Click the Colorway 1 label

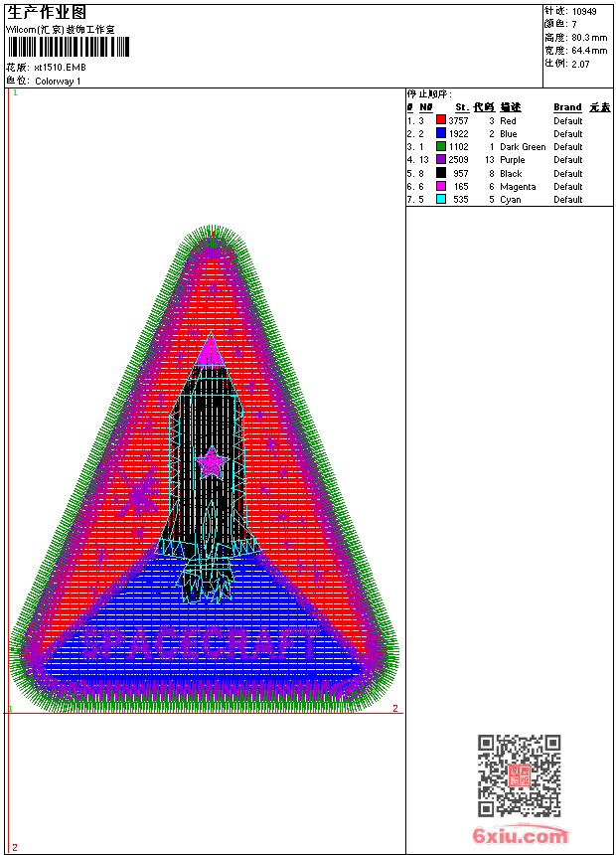coord(58,82)
